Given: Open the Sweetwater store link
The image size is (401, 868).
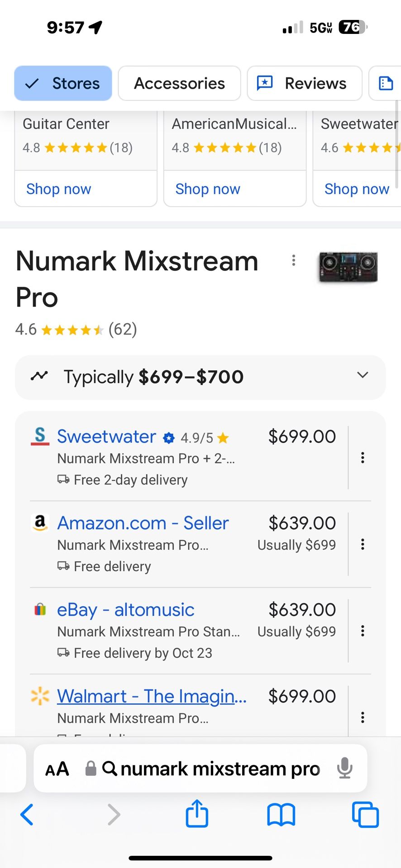Looking at the screenshot, I should coord(106,436).
